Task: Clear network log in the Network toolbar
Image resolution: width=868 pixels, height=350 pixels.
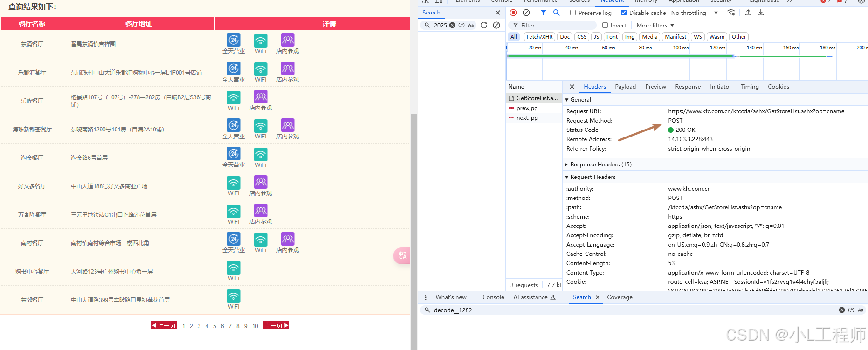Action: click(x=526, y=13)
